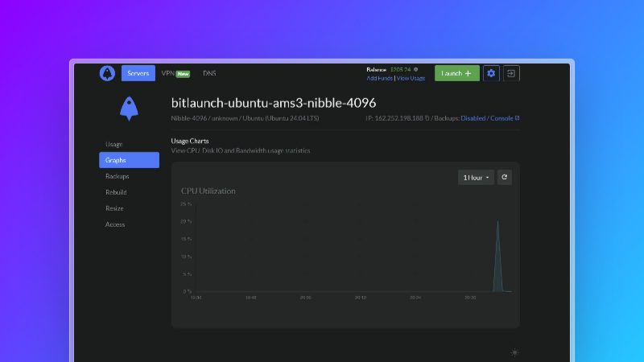Click the BitLaunch rocket logo in navbar

107,73
